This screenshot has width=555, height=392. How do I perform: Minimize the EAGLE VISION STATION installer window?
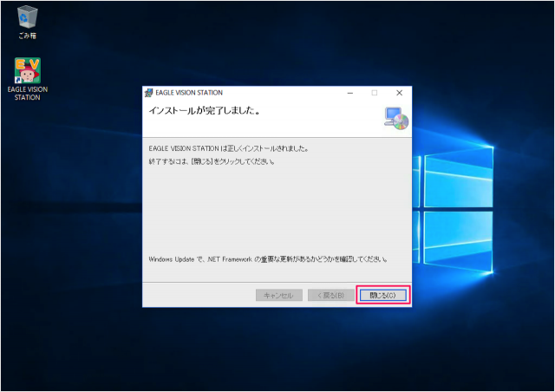pyautogui.click(x=350, y=93)
